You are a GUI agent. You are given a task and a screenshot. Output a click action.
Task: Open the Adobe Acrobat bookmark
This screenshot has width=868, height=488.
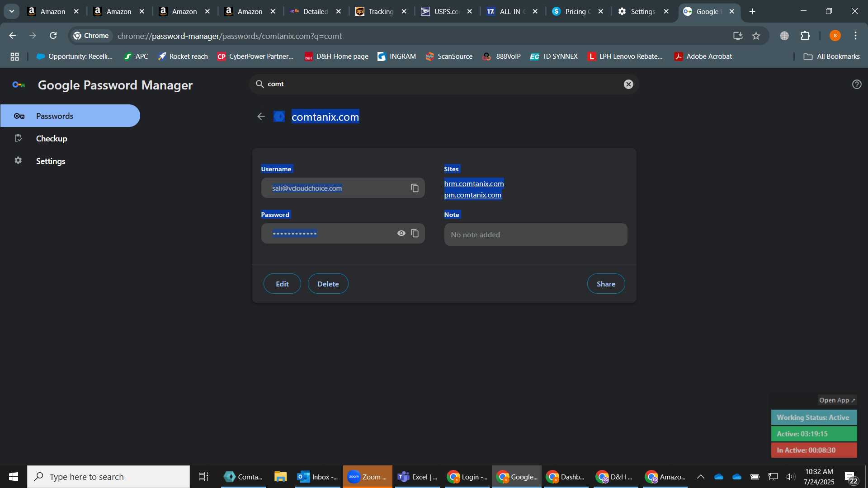tap(703, 56)
